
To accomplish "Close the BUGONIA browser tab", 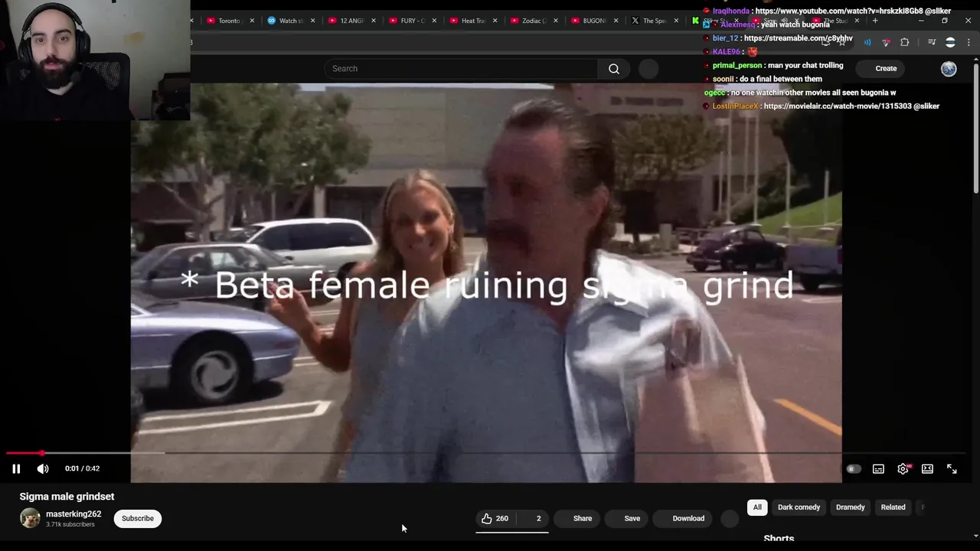I will [616, 21].
